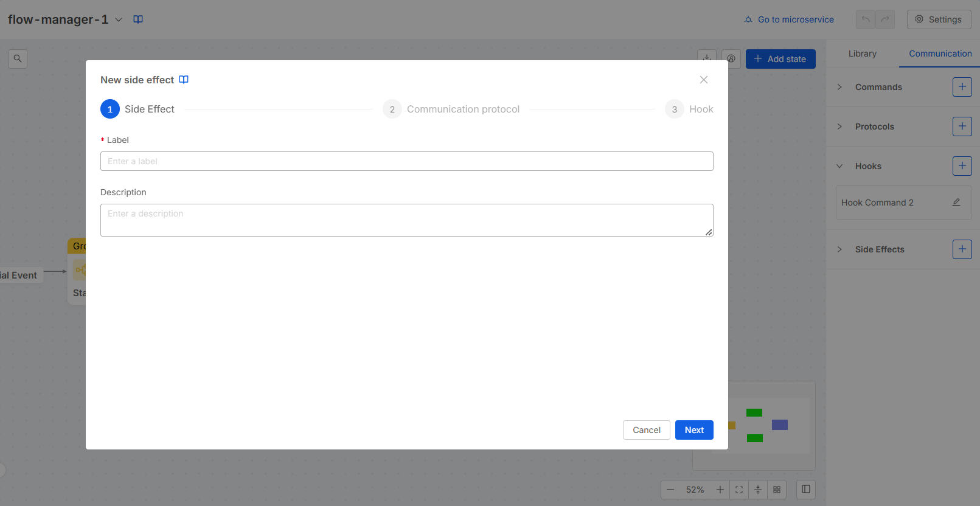Click the Label input field
The width and height of the screenshot is (980, 506).
[x=406, y=161]
